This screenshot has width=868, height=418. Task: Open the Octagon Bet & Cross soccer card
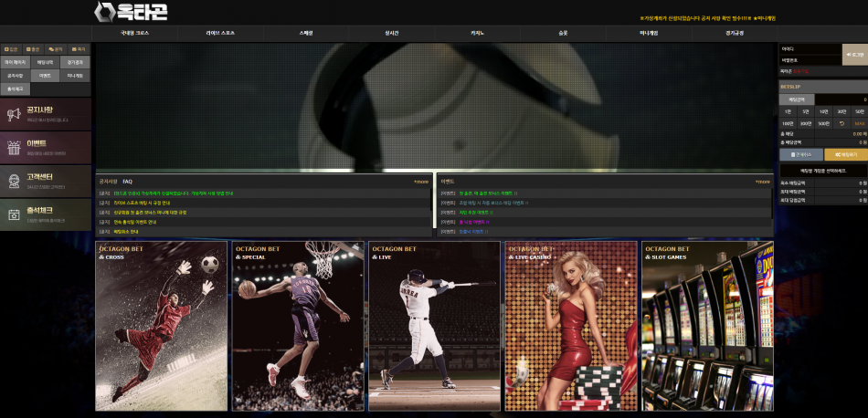(x=161, y=326)
